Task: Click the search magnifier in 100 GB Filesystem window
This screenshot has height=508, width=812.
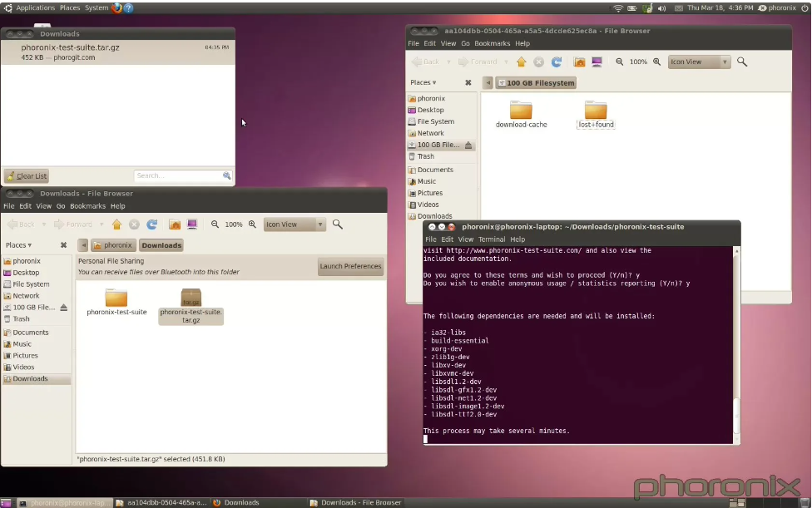Action: coord(742,62)
